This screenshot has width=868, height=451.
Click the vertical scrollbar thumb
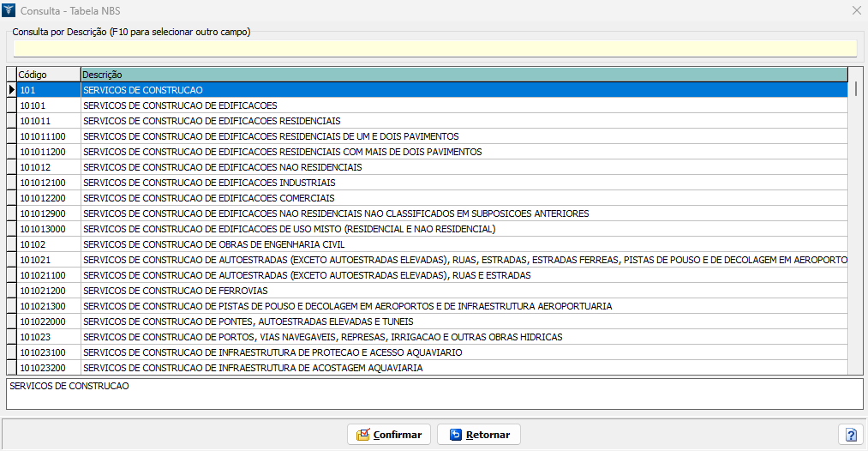[x=855, y=88]
